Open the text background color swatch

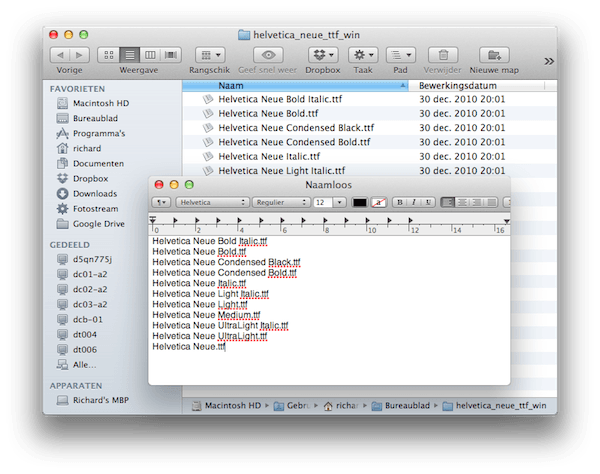coord(378,202)
